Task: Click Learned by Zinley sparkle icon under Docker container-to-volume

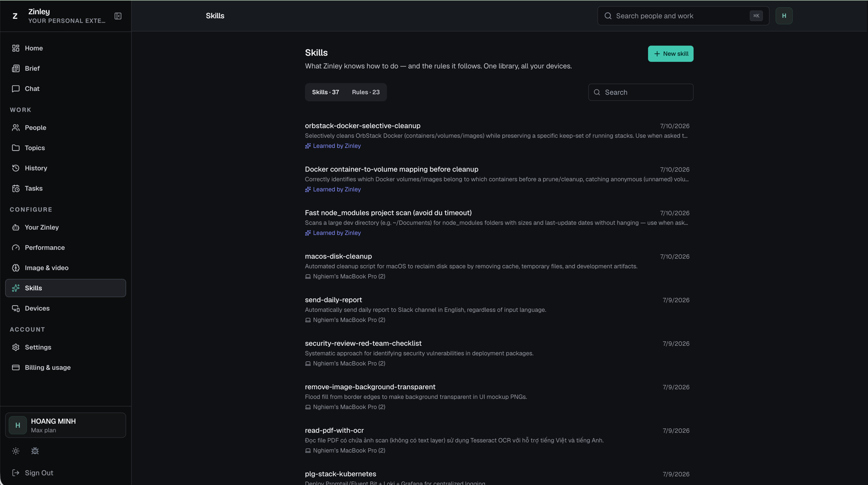Action: coord(308,189)
